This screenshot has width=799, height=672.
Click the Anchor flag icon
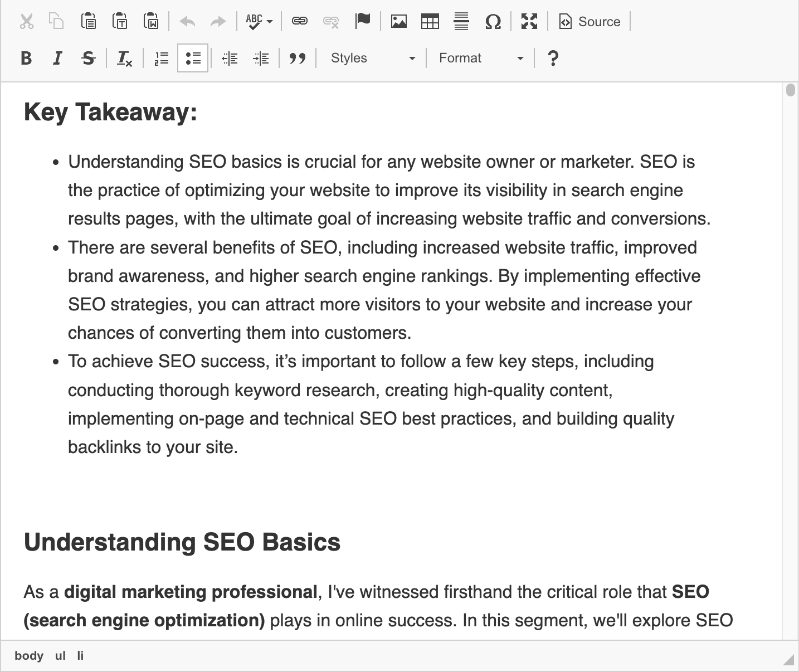point(363,22)
